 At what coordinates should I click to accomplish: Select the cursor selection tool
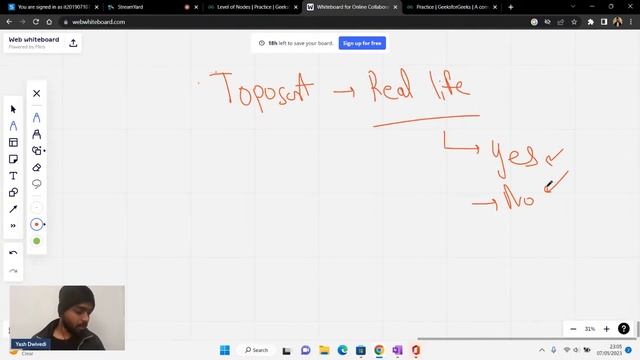pyautogui.click(x=13, y=109)
